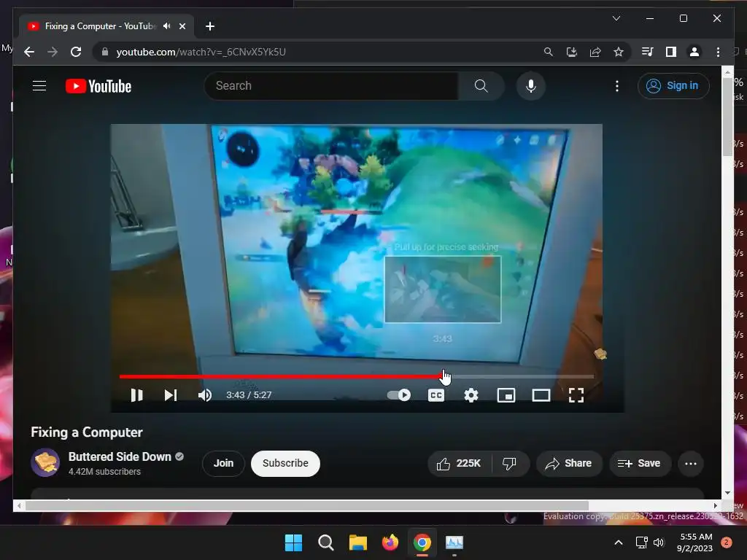
Task: Click the Join button
Action: click(x=223, y=463)
